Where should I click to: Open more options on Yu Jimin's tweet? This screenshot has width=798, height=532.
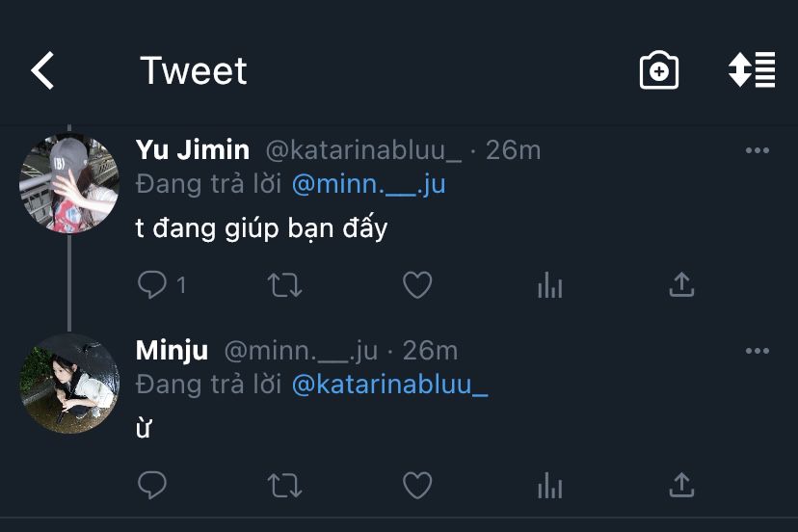tap(758, 151)
